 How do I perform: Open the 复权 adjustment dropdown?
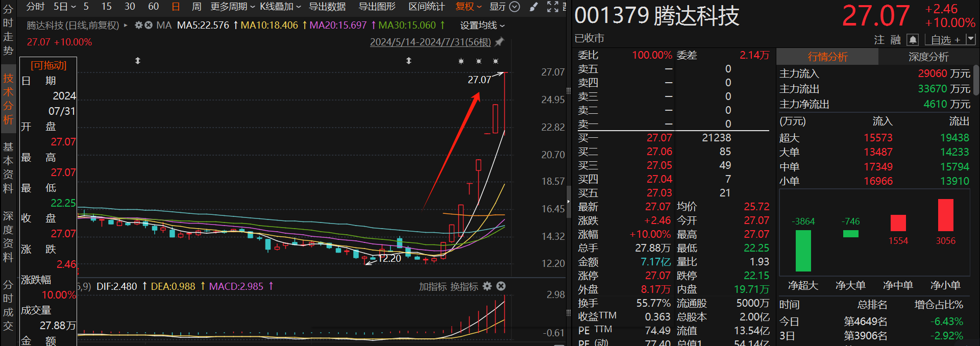pyautogui.click(x=469, y=7)
